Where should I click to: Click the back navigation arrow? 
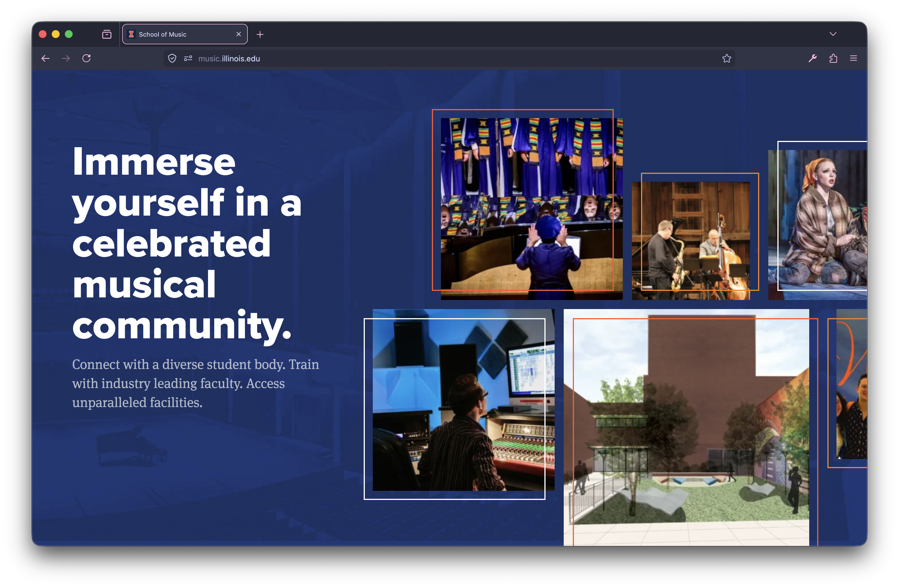(46, 59)
